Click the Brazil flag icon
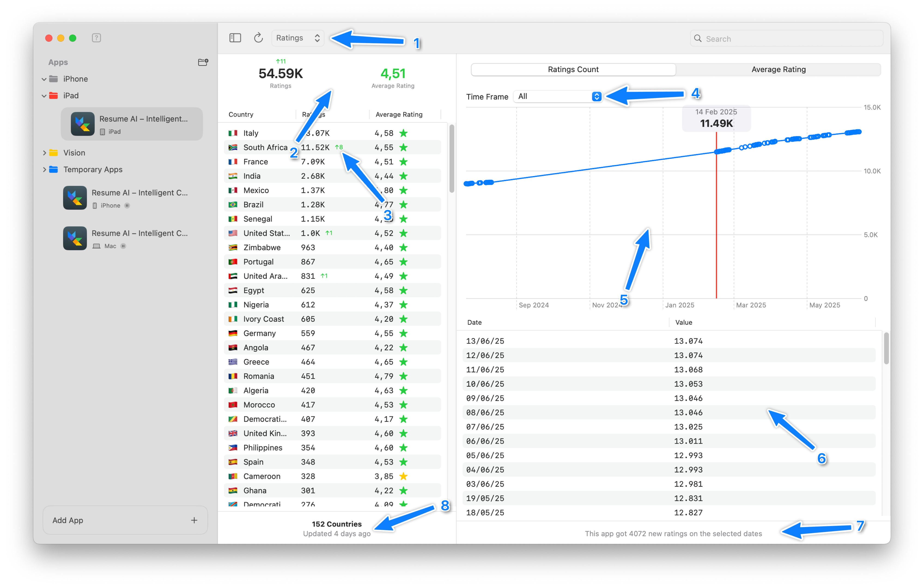The image size is (924, 588). [x=233, y=205]
